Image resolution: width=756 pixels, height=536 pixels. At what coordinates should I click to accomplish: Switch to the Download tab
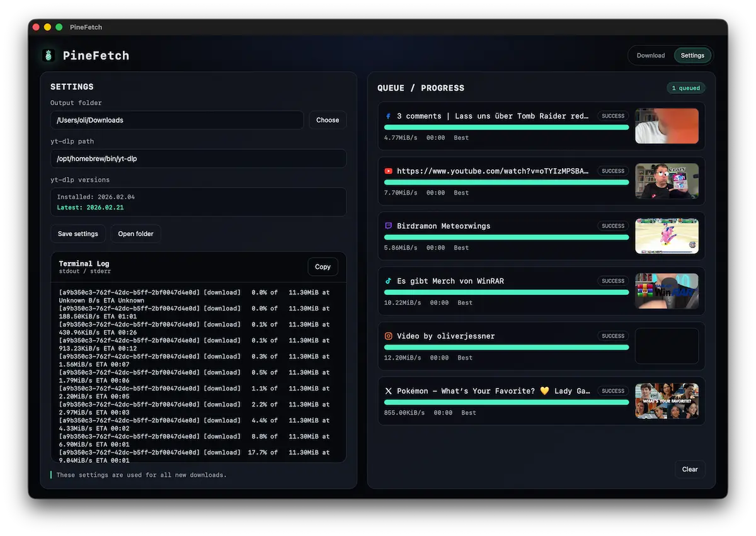(650, 55)
